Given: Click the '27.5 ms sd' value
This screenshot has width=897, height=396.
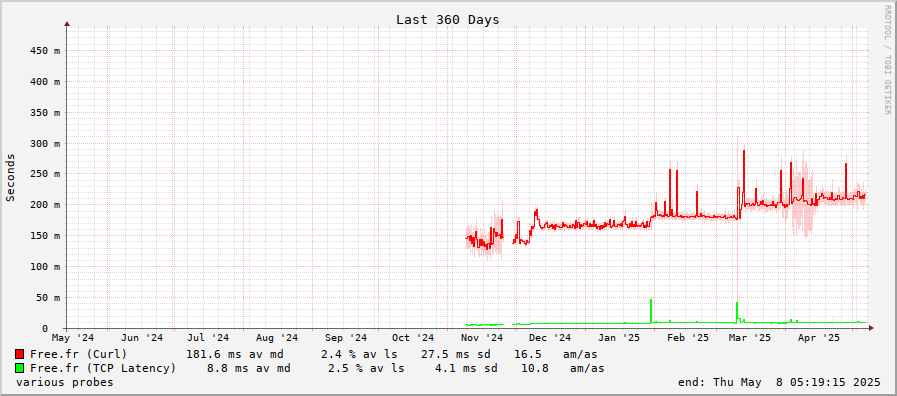Looking at the screenshot, I should 455,354.
